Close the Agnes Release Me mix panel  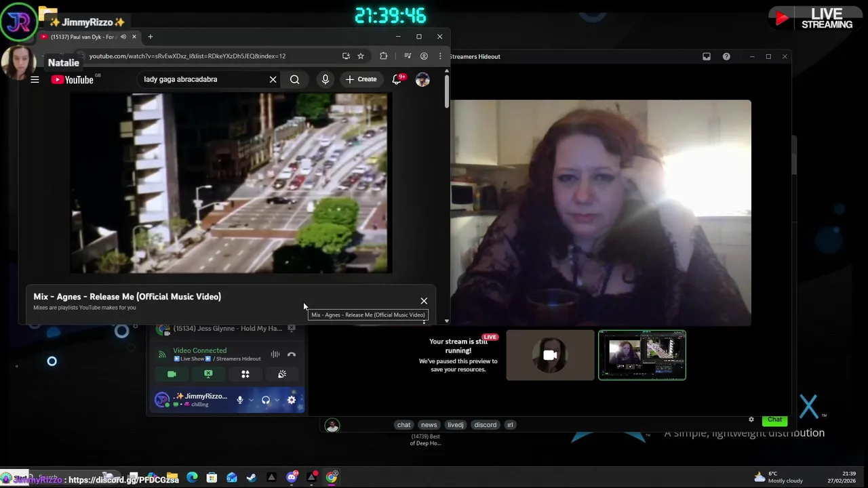(x=424, y=301)
